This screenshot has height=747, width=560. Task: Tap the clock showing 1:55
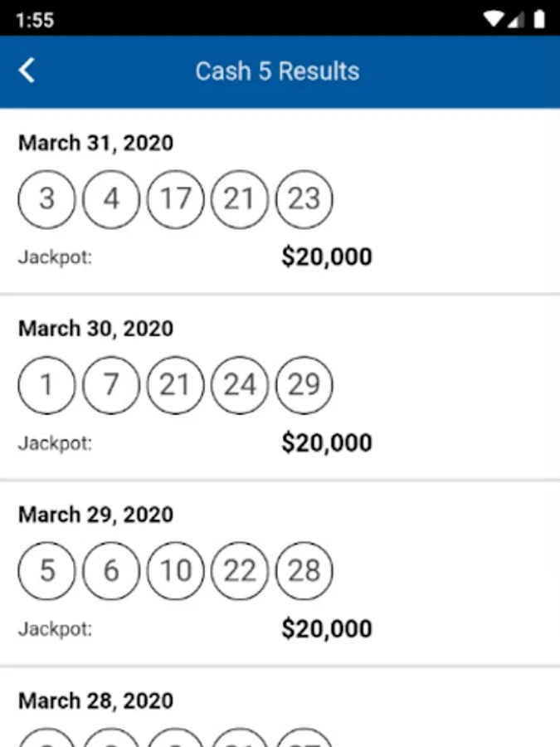(x=35, y=19)
